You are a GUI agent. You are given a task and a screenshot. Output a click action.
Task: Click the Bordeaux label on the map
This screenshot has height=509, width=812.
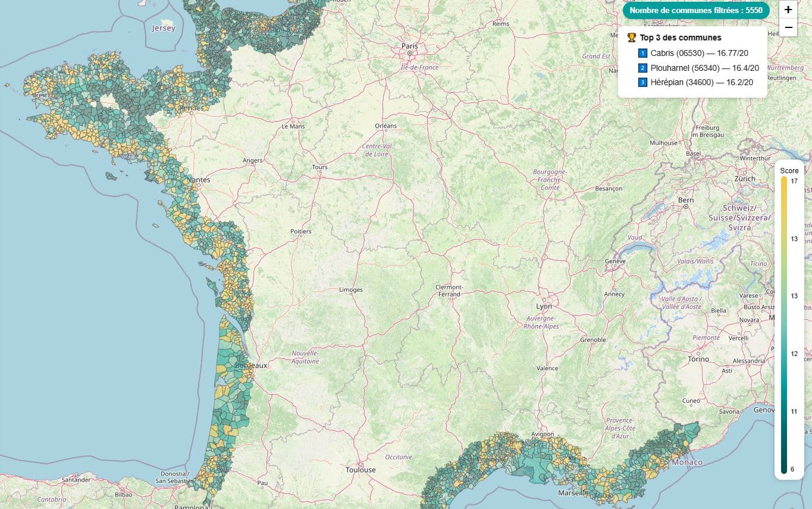click(x=252, y=365)
